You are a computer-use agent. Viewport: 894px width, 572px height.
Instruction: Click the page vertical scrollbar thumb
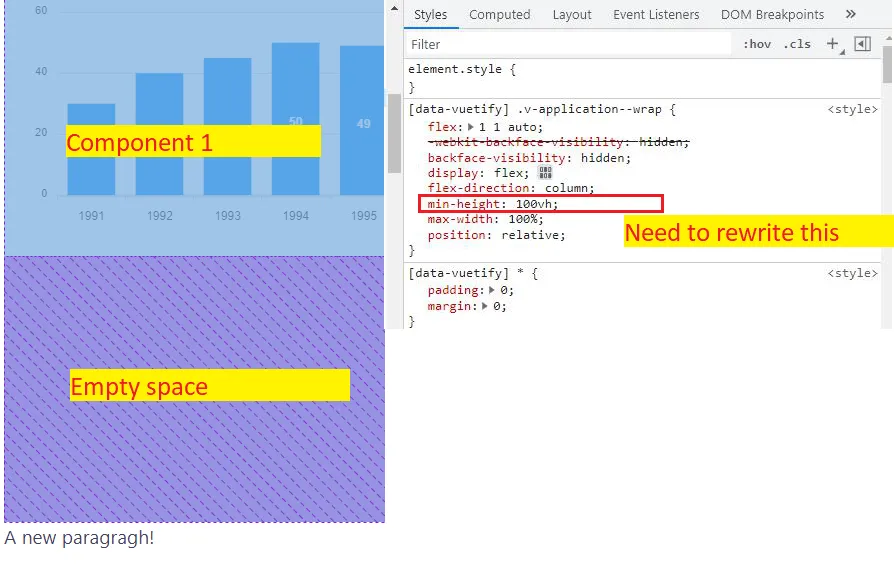click(394, 132)
